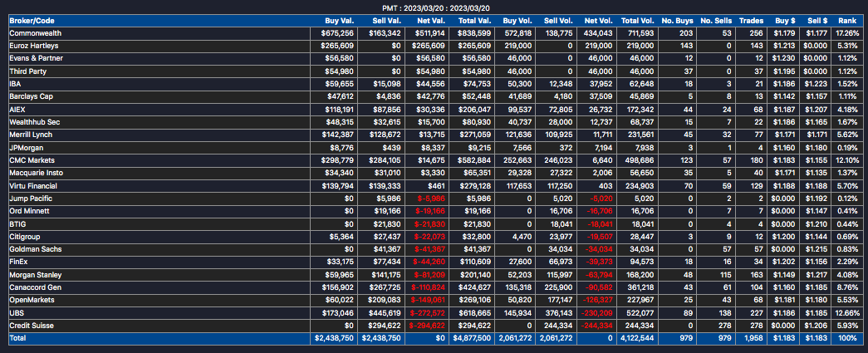This screenshot has height=353, width=868.
Task: Click the Trades column header
Action: 752,21
